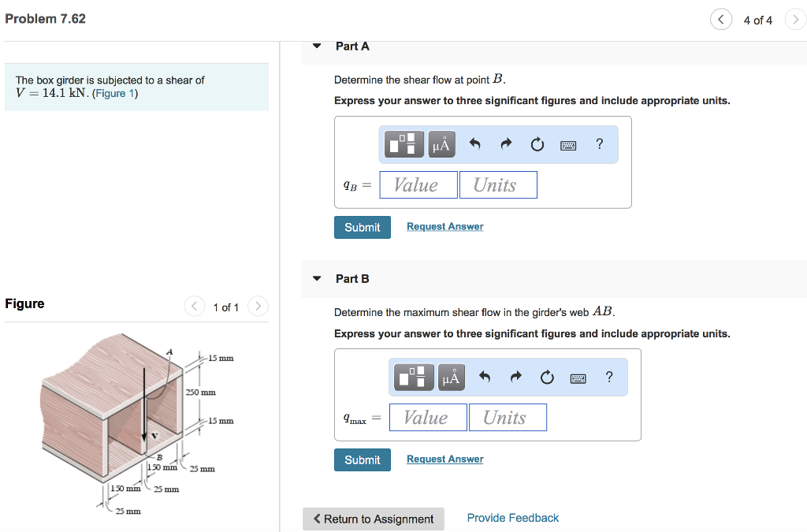Click the μÅ units icon in Part A toolbar

[x=441, y=144]
